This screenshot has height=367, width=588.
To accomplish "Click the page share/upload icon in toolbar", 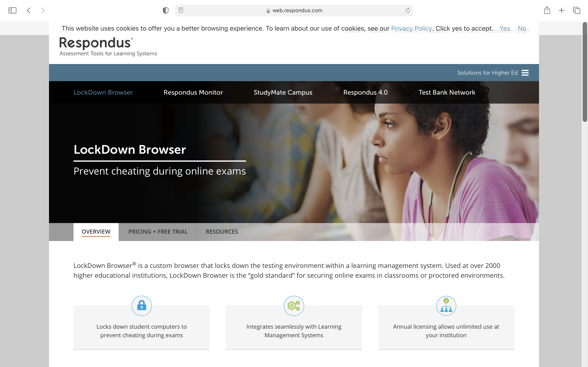I will pos(547,11).
